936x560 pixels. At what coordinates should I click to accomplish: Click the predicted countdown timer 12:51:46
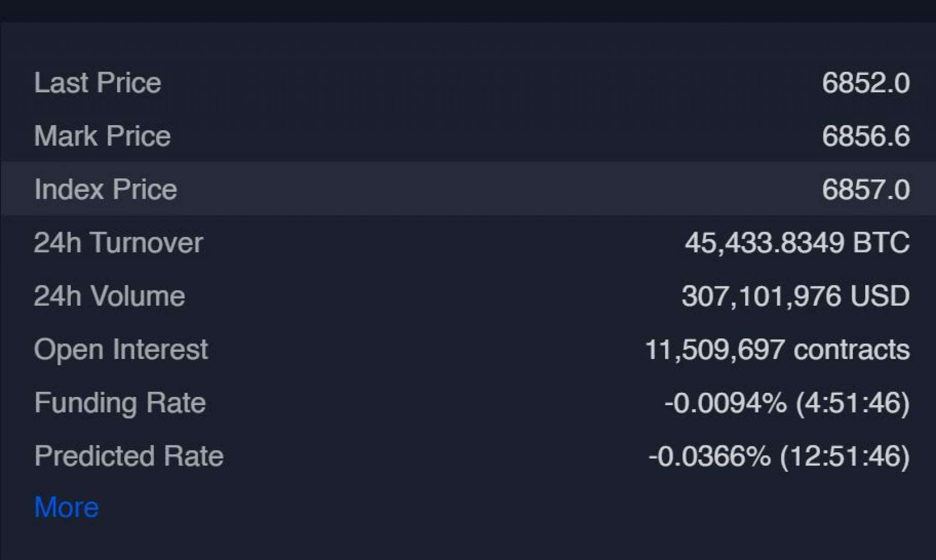[x=845, y=456]
